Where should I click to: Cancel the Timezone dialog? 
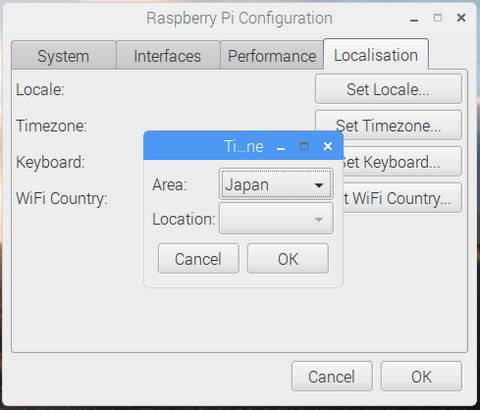199,259
